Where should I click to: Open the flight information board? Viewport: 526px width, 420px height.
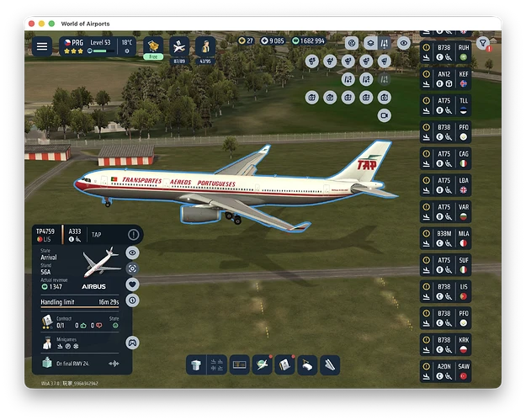tap(239, 365)
